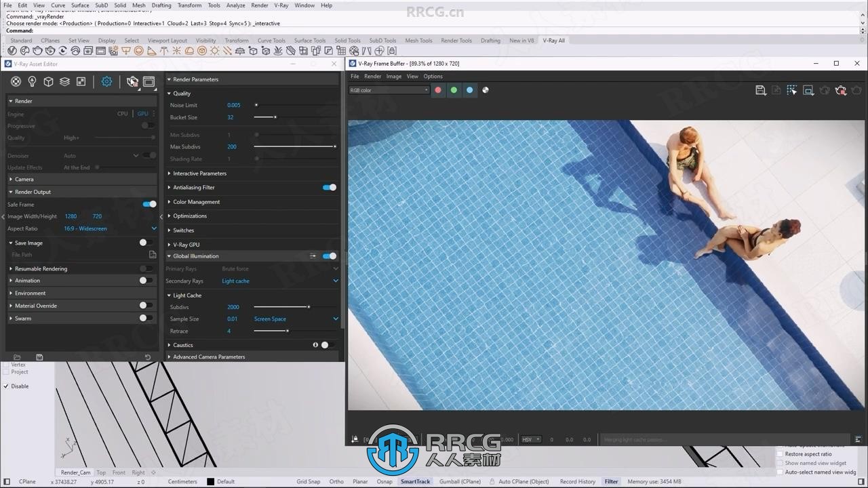Screen dimensions: 868x488
Task: Toggle Grid Snap in the status bar
Action: [x=309, y=482]
